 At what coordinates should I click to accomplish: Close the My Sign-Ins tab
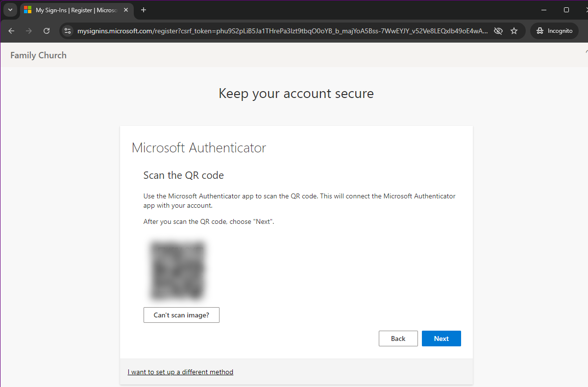(x=126, y=10)
